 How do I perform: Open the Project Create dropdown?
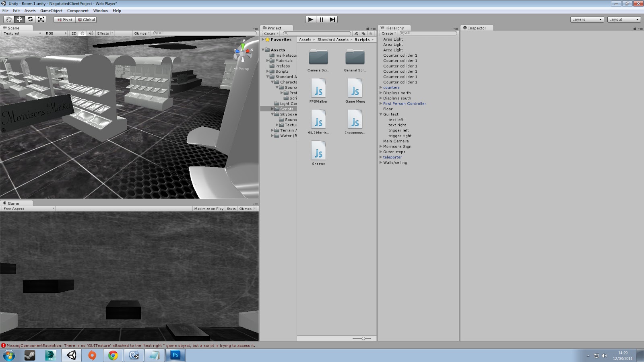(x=271, y=34)
